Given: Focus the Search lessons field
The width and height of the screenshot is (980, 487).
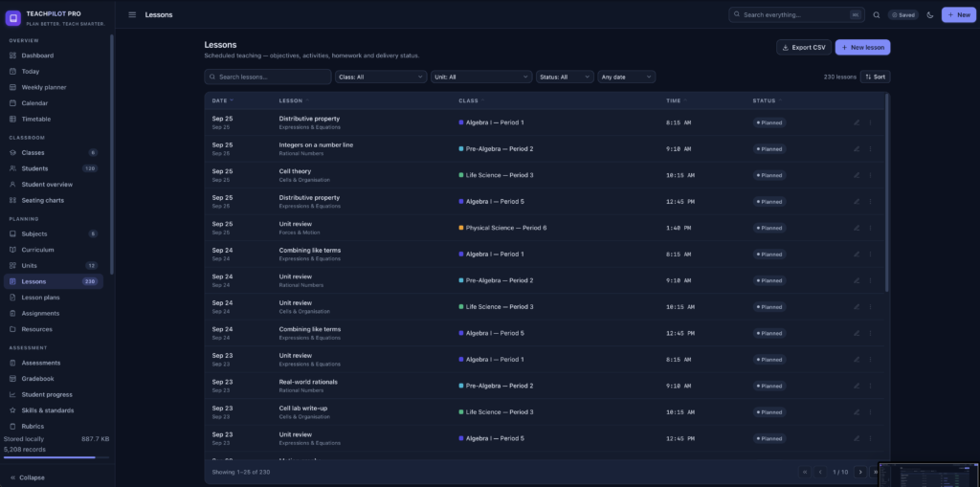Looking at the screenshot, I should click(268, 77).
